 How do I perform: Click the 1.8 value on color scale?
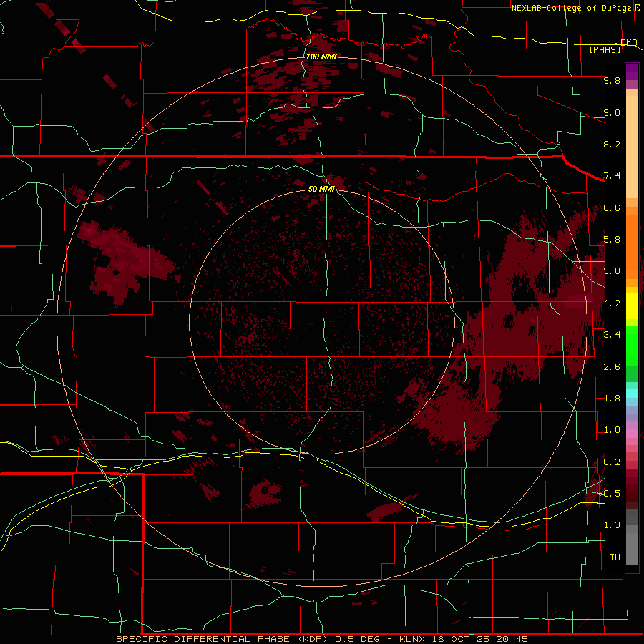point(612,399)
